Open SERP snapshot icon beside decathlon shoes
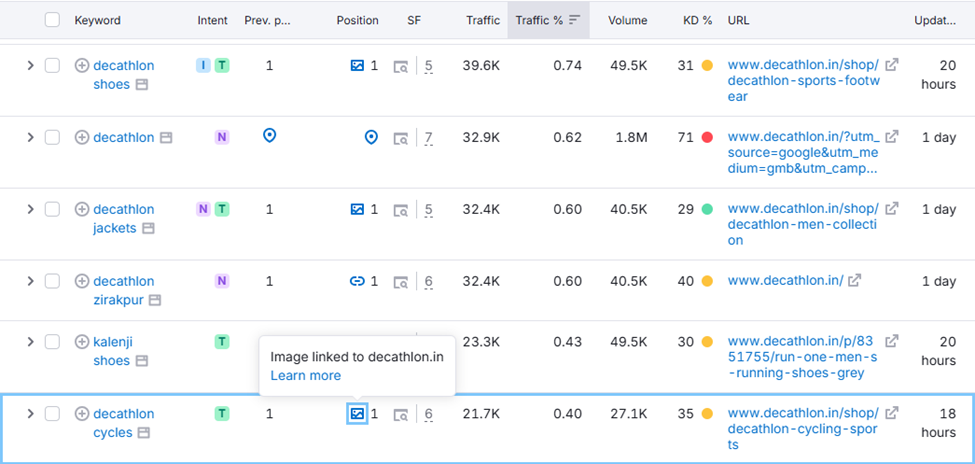This screenshot has width=975, height=464. tap(401, 66)
